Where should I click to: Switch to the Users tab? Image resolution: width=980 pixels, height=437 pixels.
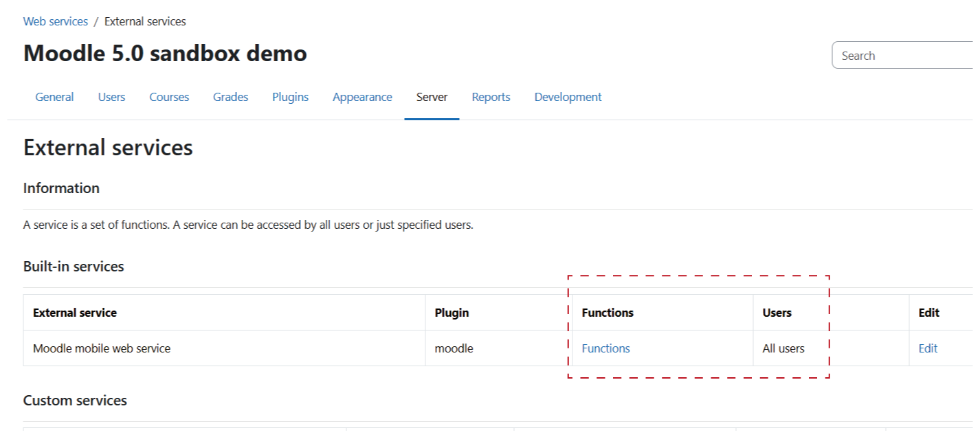point(111,97)
